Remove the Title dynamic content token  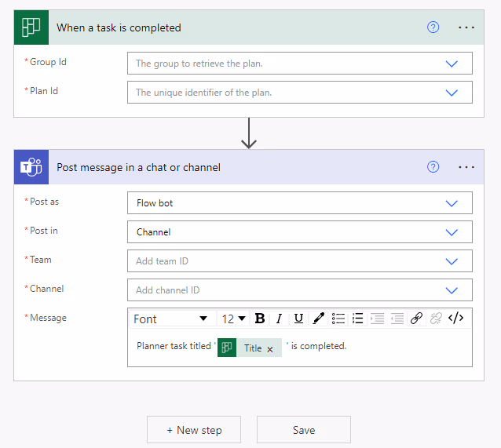270,349
